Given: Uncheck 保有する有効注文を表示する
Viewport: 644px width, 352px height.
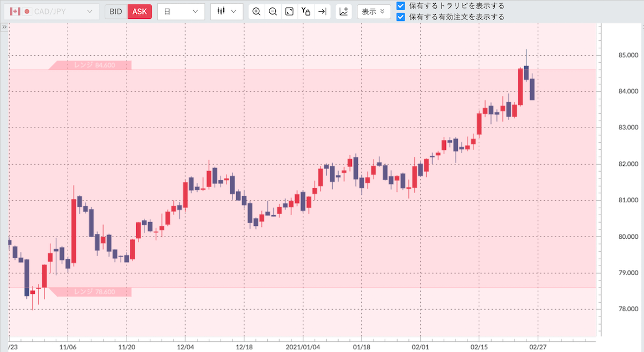Looking at the screenshot, I should pyautogui.click(x=400, y=17).
